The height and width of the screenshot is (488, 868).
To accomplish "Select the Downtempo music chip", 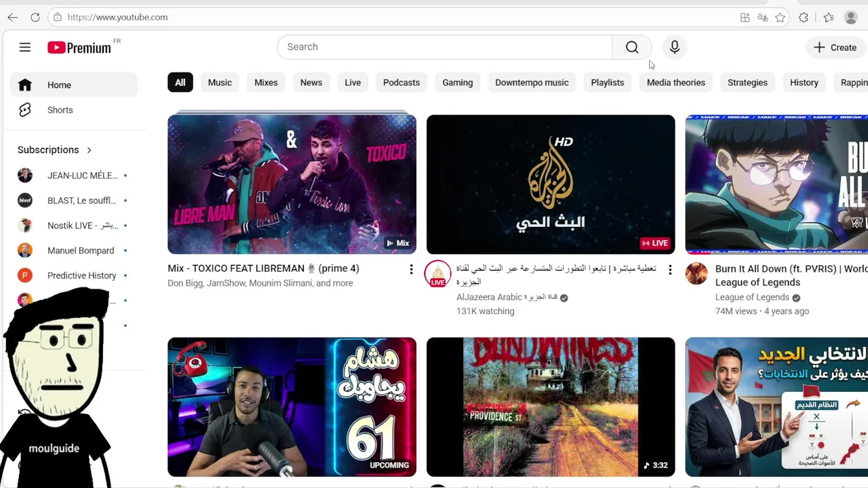I will click(532, 83).
